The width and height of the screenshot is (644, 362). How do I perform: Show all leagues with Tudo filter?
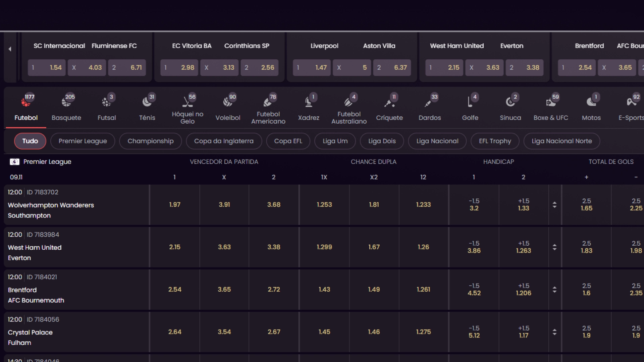point(30,141)
